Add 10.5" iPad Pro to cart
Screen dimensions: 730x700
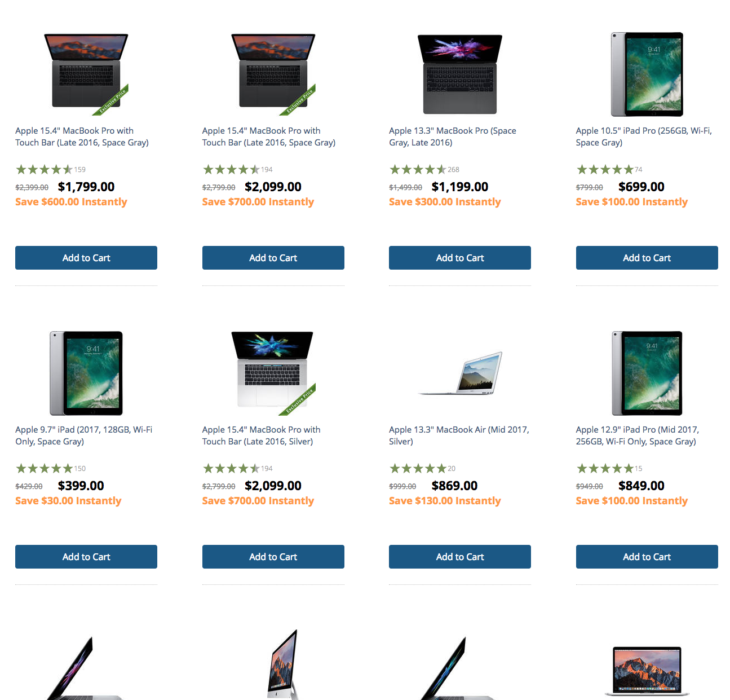[647, 258]
